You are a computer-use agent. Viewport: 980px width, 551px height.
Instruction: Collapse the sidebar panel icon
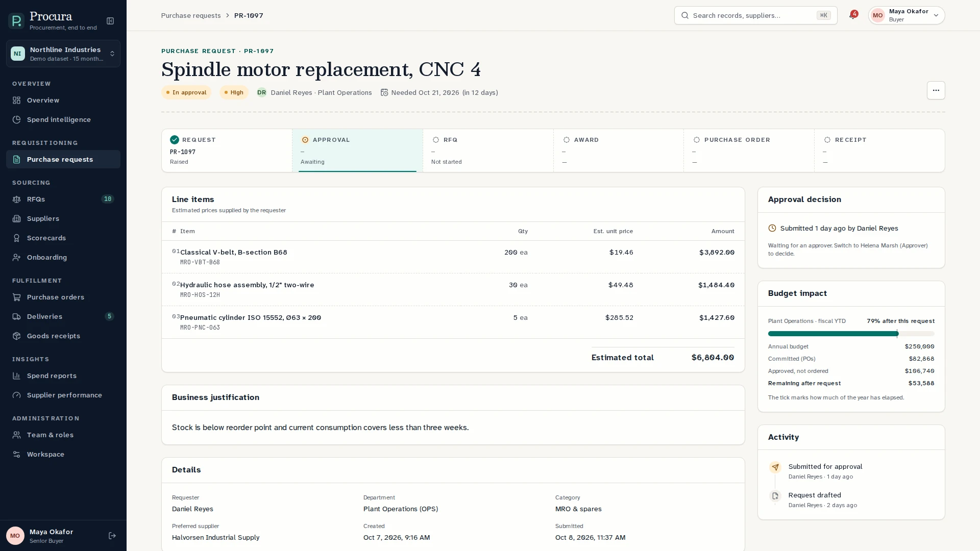(110, 21)
